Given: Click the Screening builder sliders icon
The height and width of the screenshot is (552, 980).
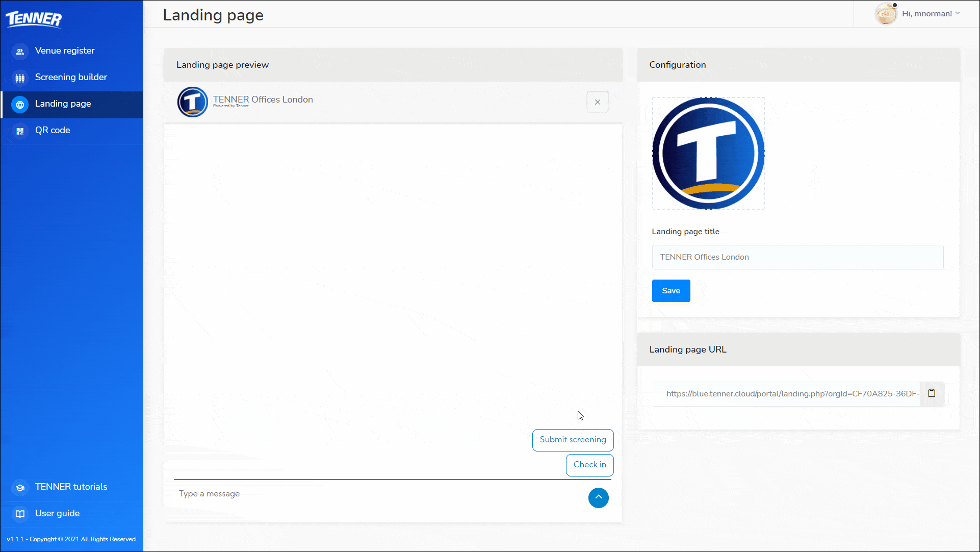Looking at the screenshot, I should [x=20, y=78].
